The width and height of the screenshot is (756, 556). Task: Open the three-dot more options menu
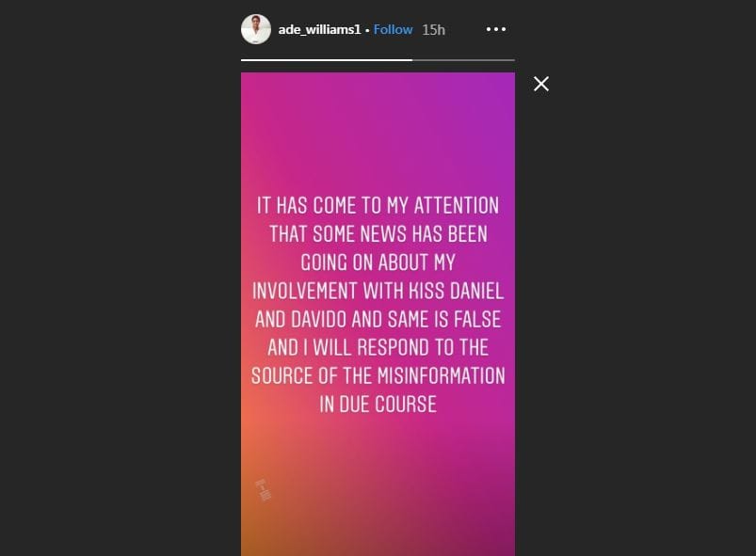496,29
